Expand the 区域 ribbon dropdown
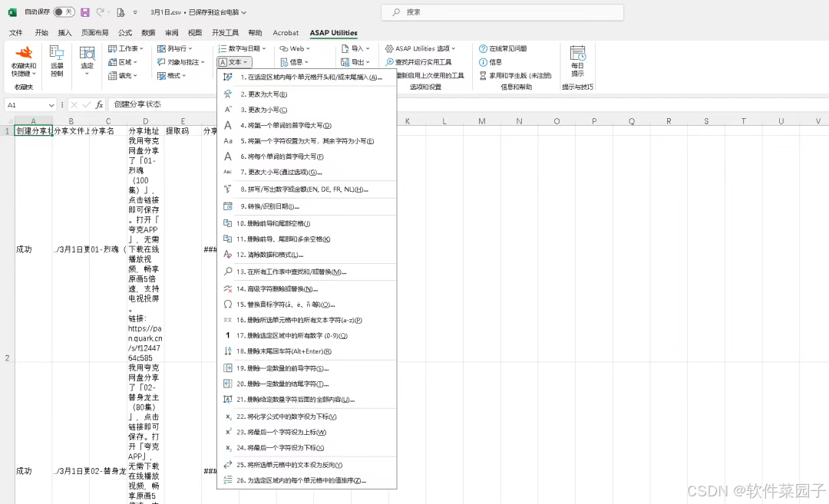The width and height of the screenshot is (829, 504). (x=123, y=62)
